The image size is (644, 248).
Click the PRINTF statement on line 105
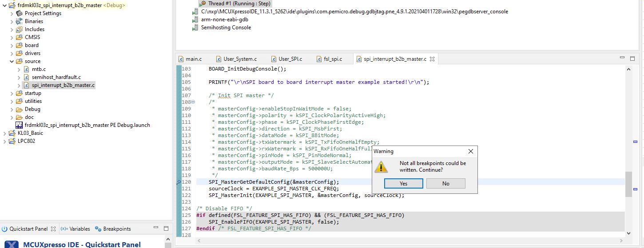[319, 82]
